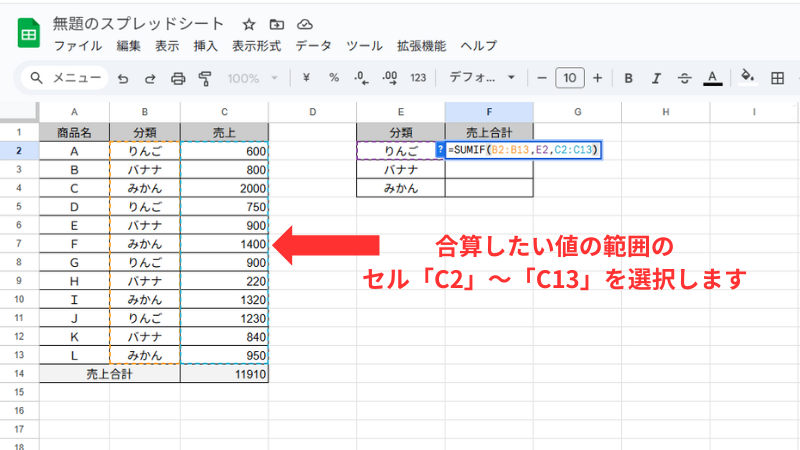
Task: Click the select-all corner box
Action: coord(19,112)
